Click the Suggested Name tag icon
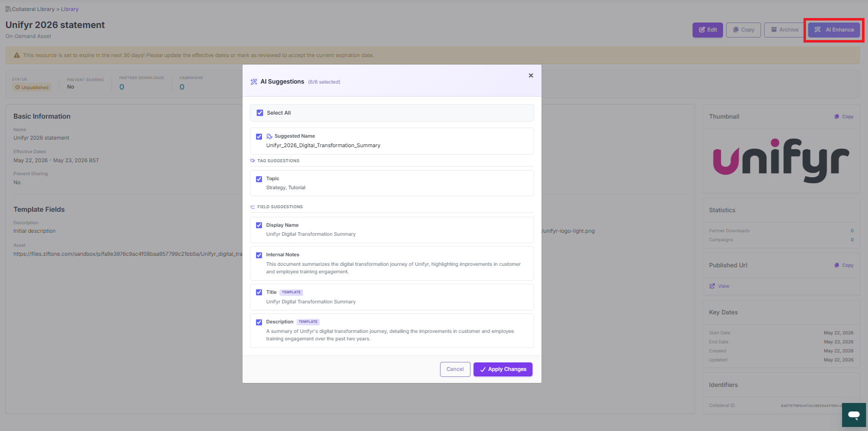Screen dimensions: 868x431 point(269,136)
